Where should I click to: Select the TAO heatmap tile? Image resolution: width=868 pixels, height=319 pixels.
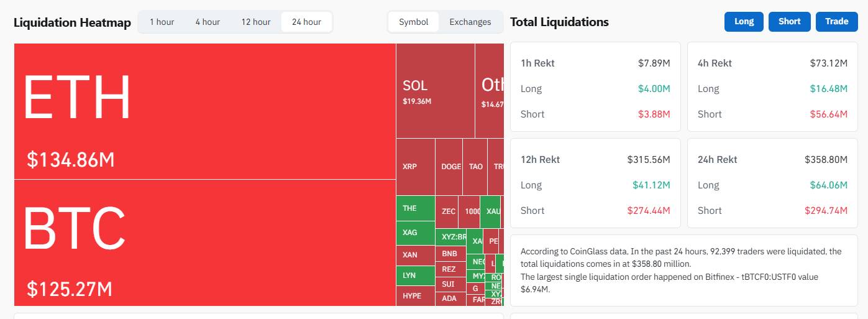pos(475,167)
